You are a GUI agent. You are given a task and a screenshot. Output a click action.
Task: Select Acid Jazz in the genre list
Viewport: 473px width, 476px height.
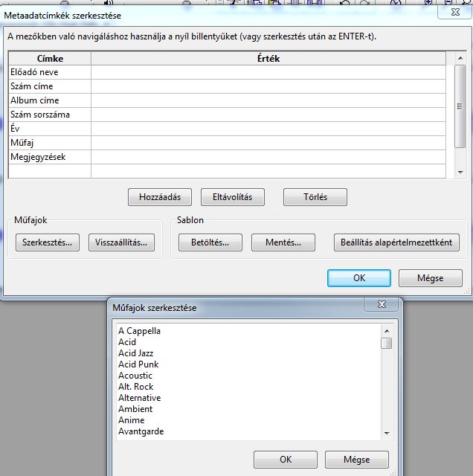[136, 353]
